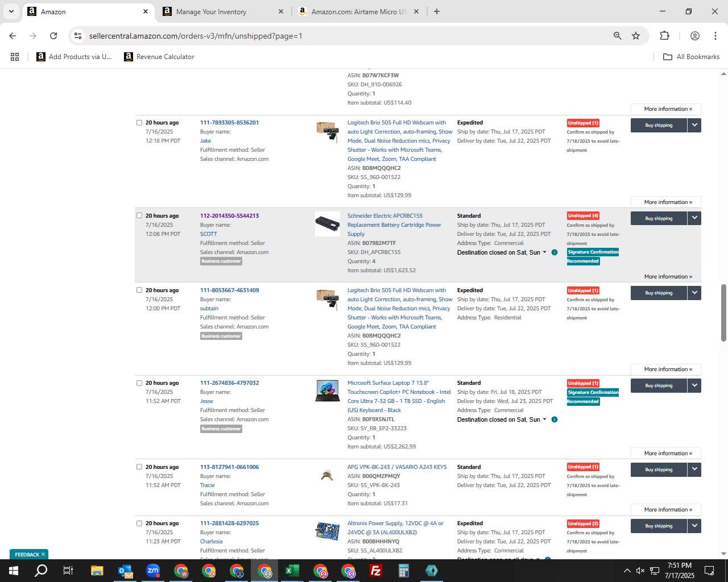
Task: Click buyer name Charlesia
Action: point(211,542)
